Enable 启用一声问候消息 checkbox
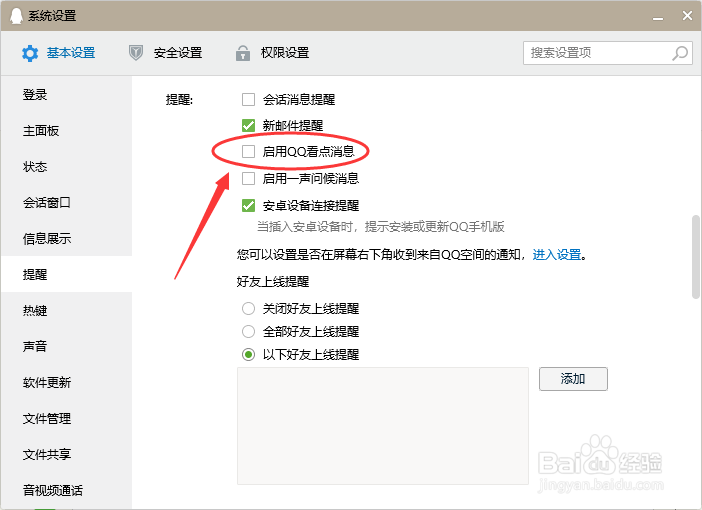This screenshot has height=510, width=702. tap(248, 179)
